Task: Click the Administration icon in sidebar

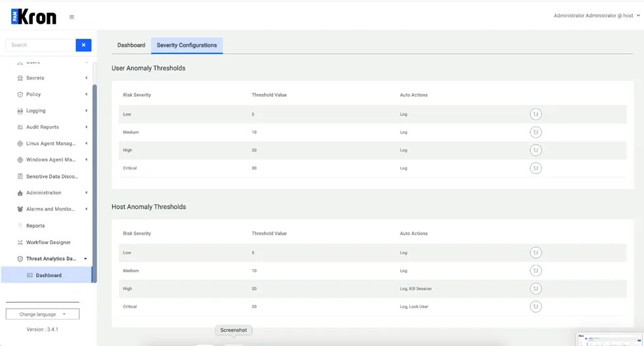Action: (x=20, y=193)
